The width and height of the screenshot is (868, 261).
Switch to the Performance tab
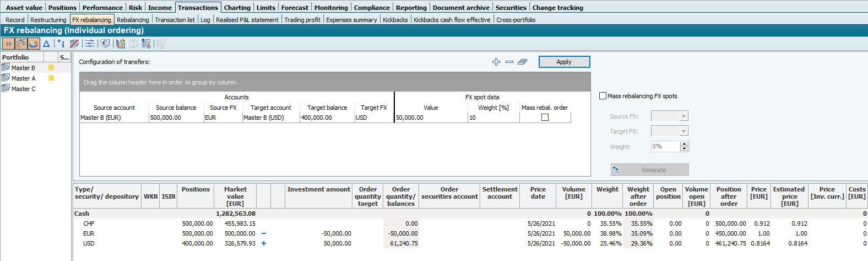point(102,8)
